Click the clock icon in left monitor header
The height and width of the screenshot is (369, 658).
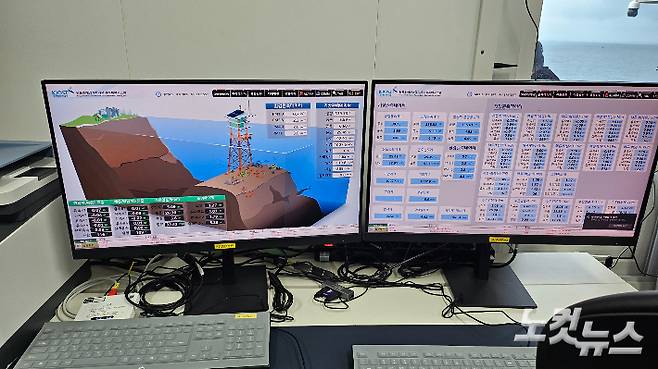[x=158, y=94]
